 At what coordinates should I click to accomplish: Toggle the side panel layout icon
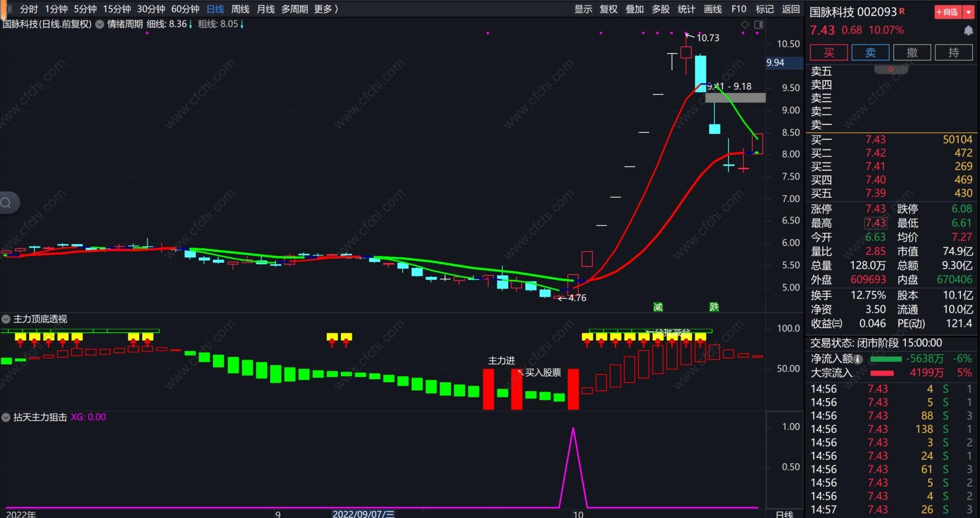pyautogui.click(x=759, y=24)
